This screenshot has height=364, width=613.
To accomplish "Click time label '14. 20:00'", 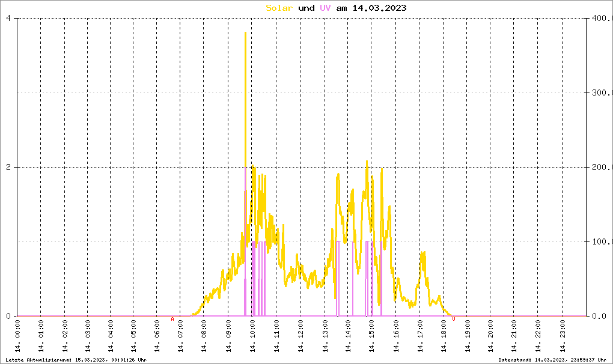I will click(490, 336).
